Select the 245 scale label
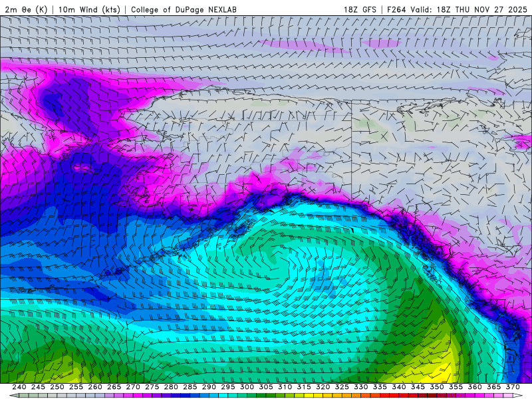Image resolution: width=532 pixels, height=399 pixels. [x=38, y=387]
